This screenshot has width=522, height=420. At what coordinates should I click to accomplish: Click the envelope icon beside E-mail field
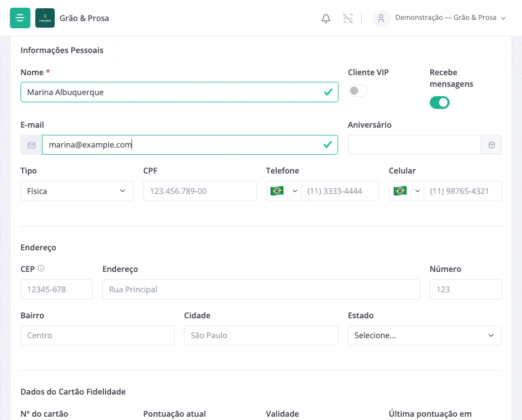point(31,145)
